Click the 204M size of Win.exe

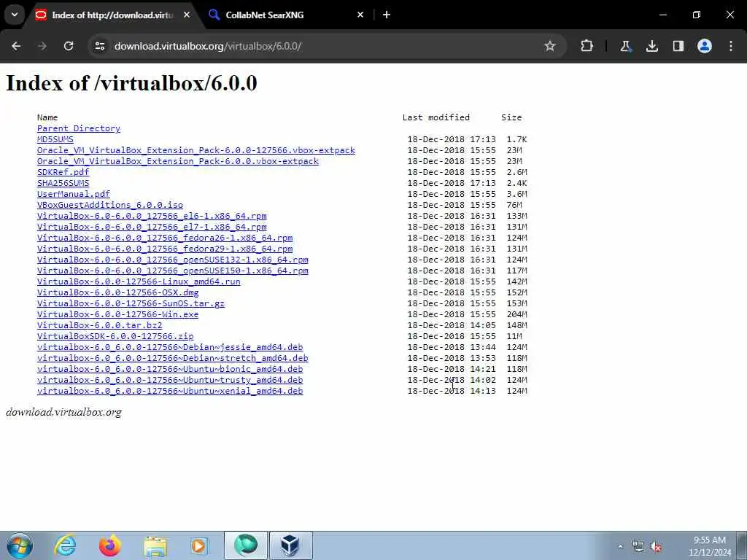point(517,315)
